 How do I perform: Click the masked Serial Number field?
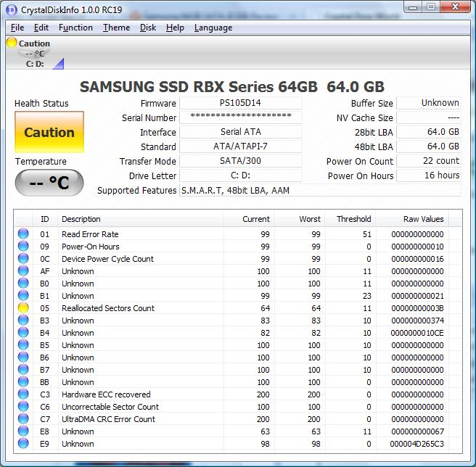241,117
